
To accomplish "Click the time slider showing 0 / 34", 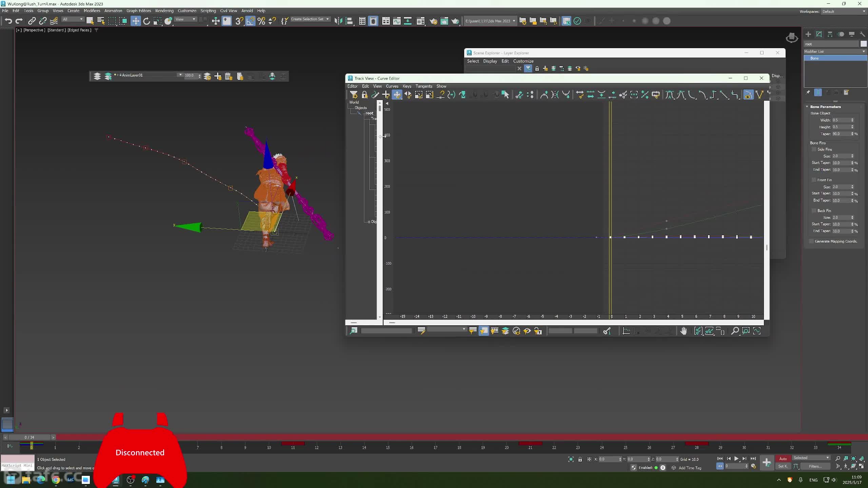I will pos(29,437).
